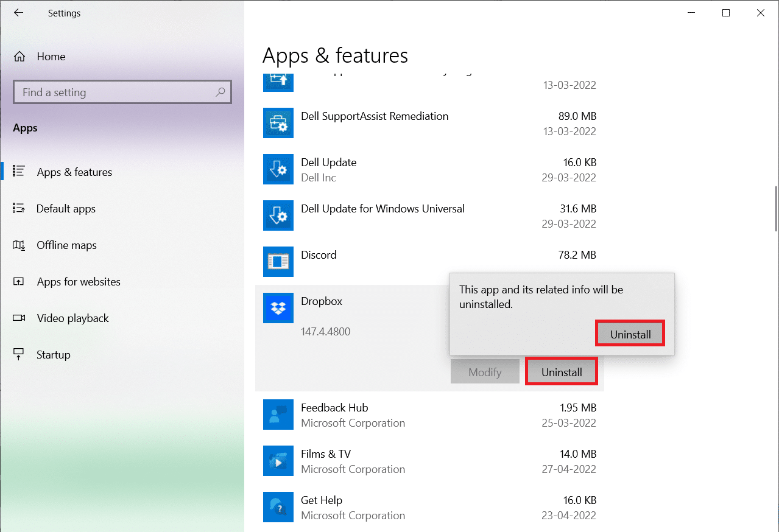The image size is (779, 532).
Task: Select the Films & TV app name
Action: [x=326, y=454]
